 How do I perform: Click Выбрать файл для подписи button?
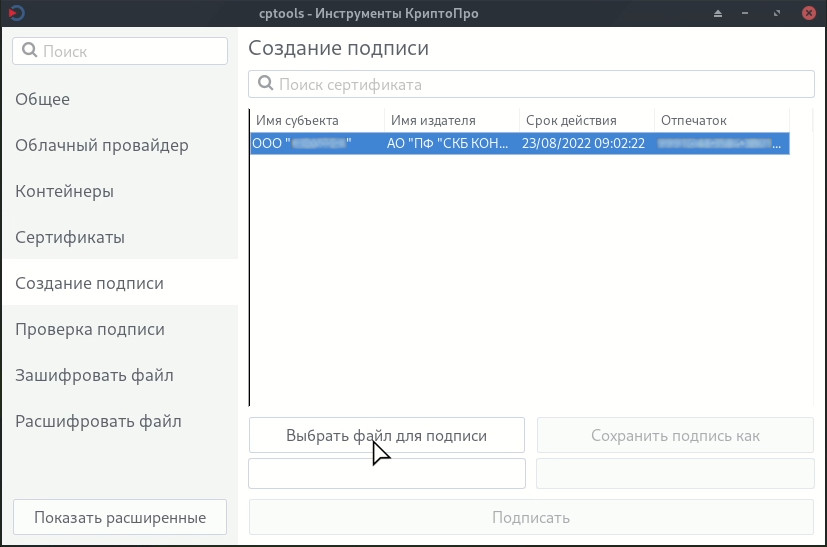(387, 435)
